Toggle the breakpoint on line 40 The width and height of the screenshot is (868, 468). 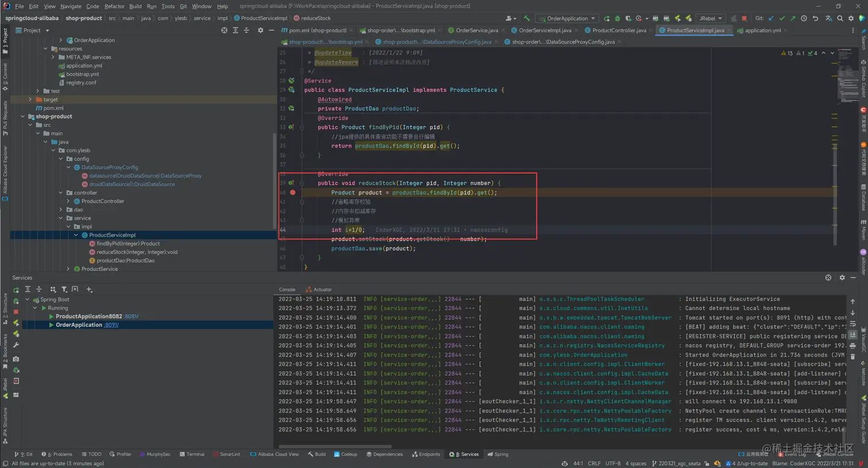[293, 192]
